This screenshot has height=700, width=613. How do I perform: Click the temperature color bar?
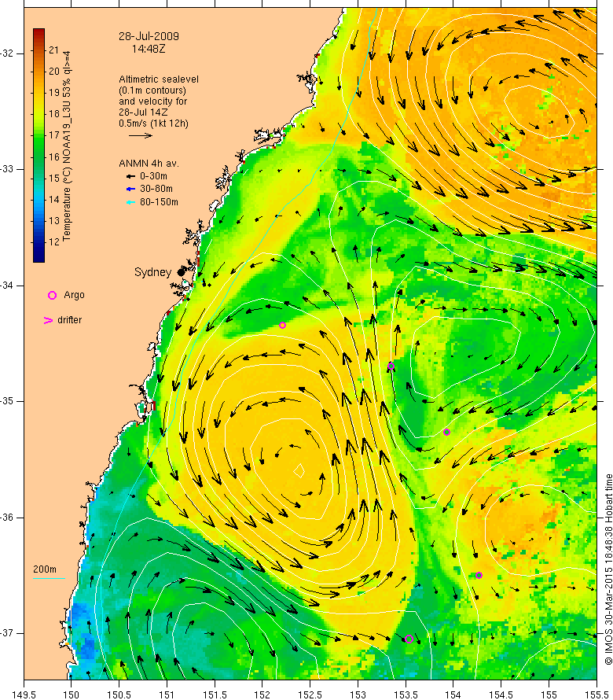(39, 146)
